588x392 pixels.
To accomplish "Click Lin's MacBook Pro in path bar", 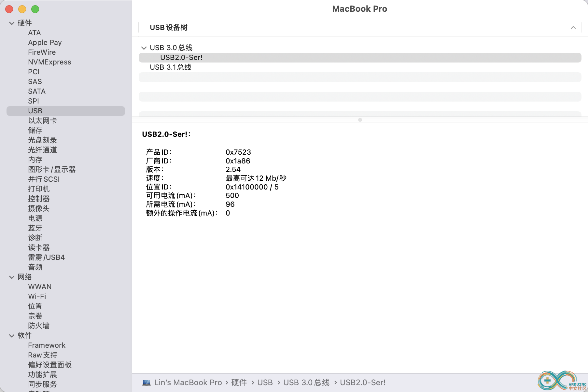I will 188,383.
